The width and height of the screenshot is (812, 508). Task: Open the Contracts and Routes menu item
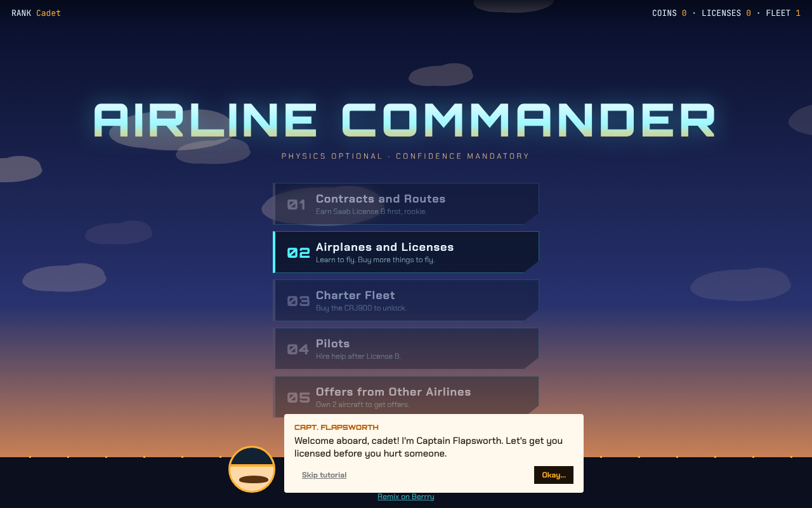click(x=406, y=204)
